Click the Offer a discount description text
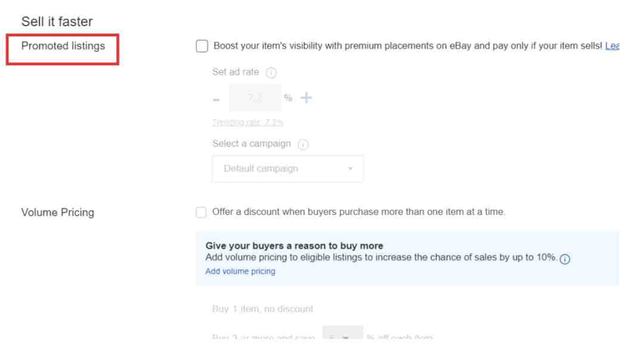 358,212
